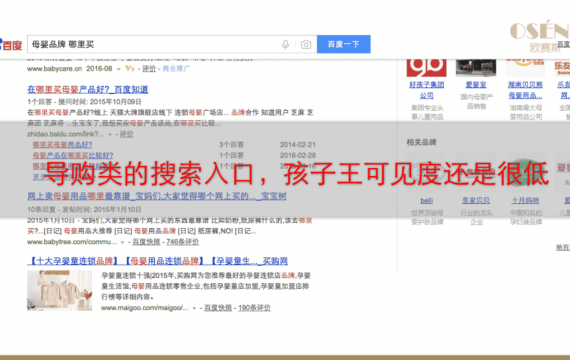Image resolution: width=570 pixels, height=360 pixels.
Task: Open the 湖南贝贝熊母婴用品 link
Action: (525, 90)
